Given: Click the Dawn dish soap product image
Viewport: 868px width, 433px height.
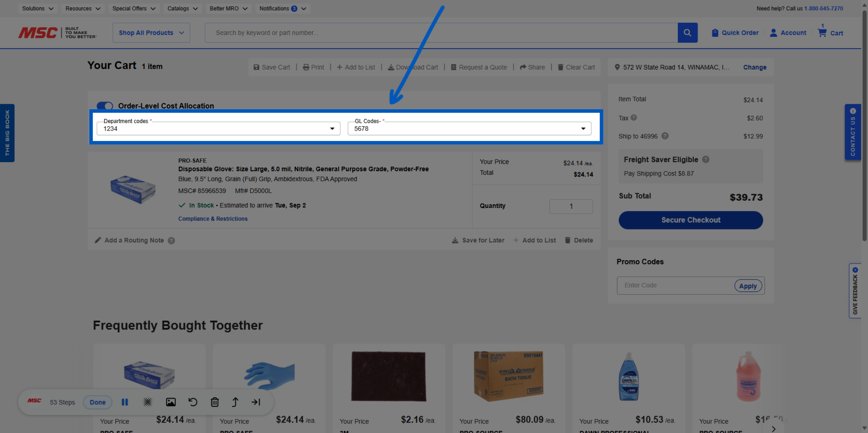Looking at the screenshot, I should [x=629, y=376].
